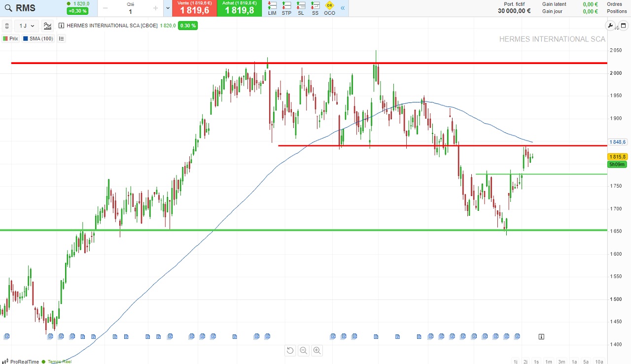631x364 pixels.
Task: Zoom out with minus magnifier
Action: tap(303, 351)
